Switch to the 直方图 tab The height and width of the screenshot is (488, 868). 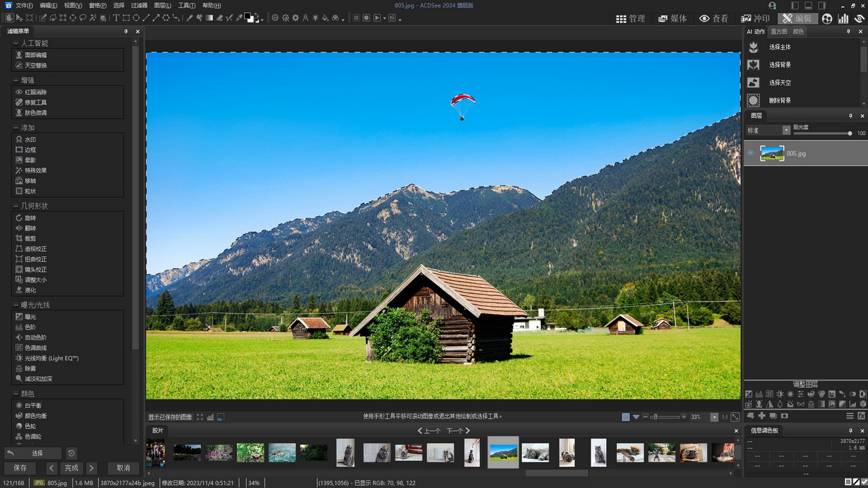[778, 32]
